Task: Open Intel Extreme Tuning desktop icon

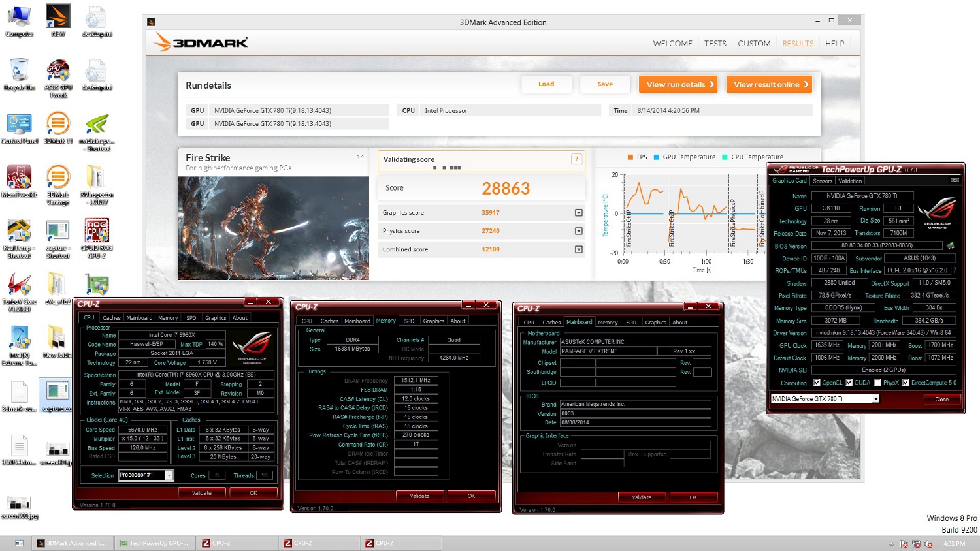Action: (19, 346)
